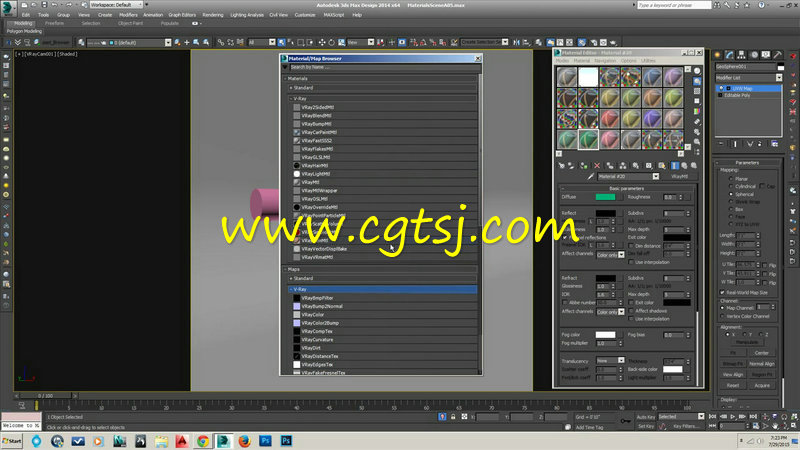Toggle the Affect shadows checkbox
The width and height of the screenshot is (800, 450).
pyautogui.click(x=631, y=311)
